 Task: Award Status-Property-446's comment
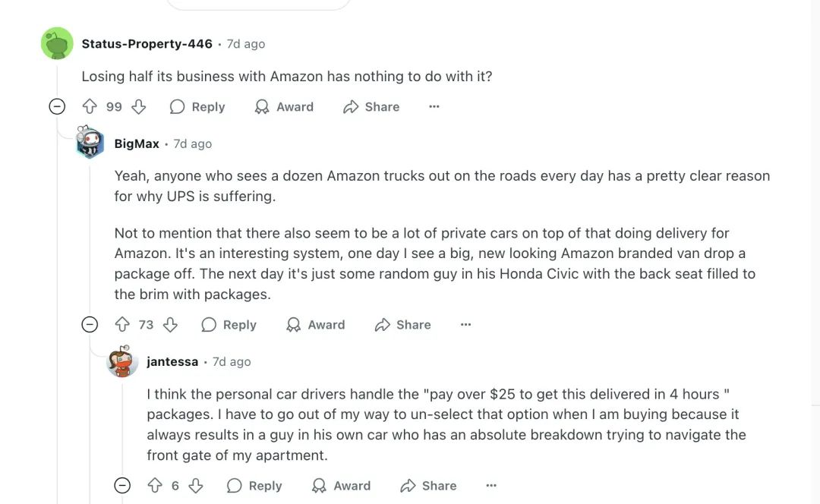coord(285,107)
